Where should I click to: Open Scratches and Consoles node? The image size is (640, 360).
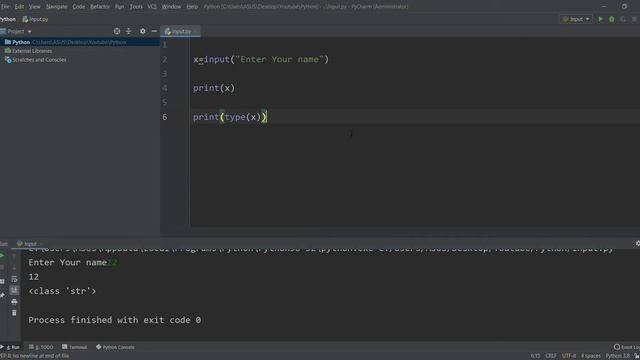coord(35,60)
